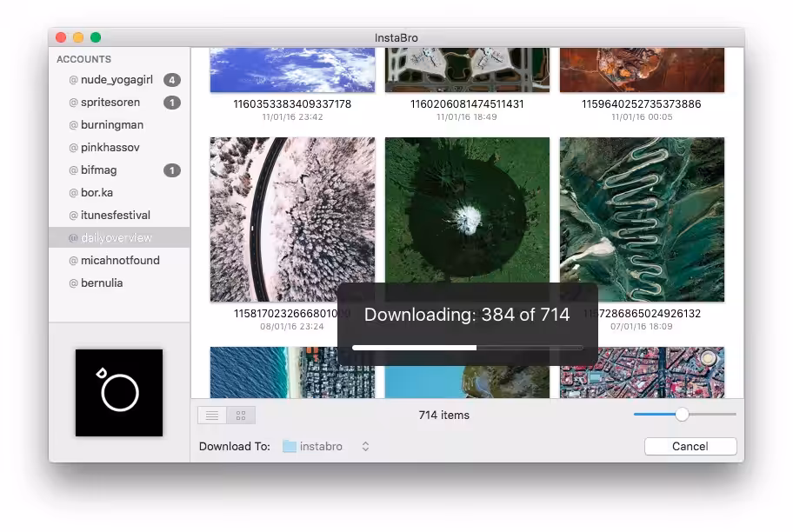Screen dimensions: 793x532
Task: Choose the itunesfestival account
Action: point(115,215)
